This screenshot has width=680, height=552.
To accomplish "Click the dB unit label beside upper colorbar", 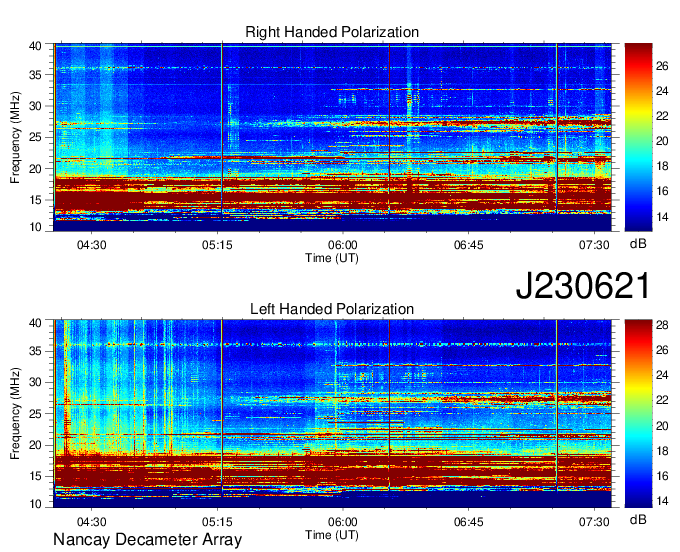I will click(638, 244).
